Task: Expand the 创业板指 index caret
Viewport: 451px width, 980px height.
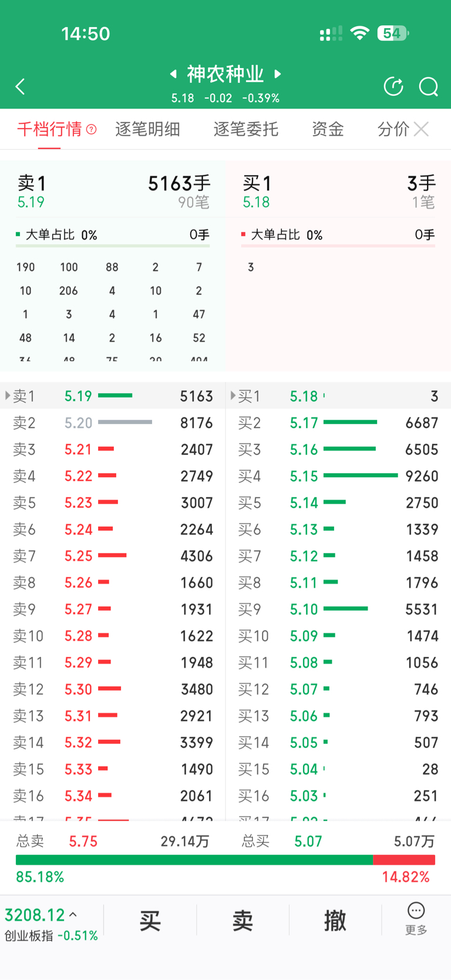Action: click(73, 915)
